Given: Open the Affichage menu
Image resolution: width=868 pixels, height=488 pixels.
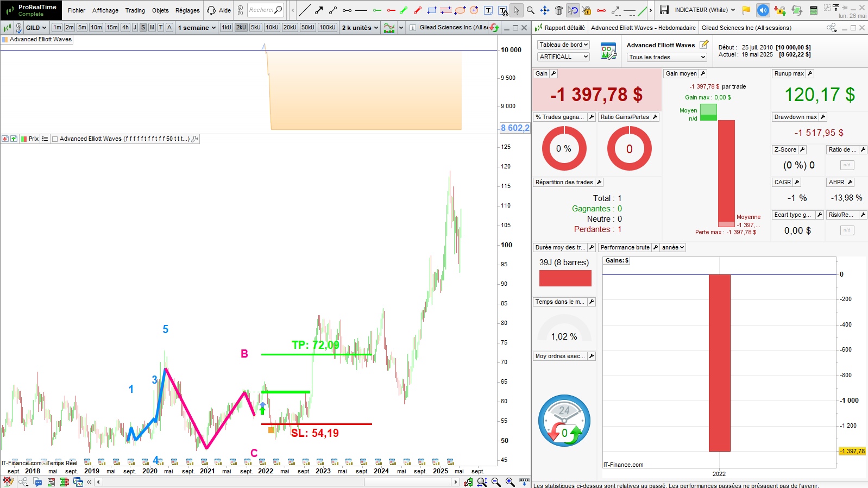Looking at the screenshot, I should click(x=105, y=10).
